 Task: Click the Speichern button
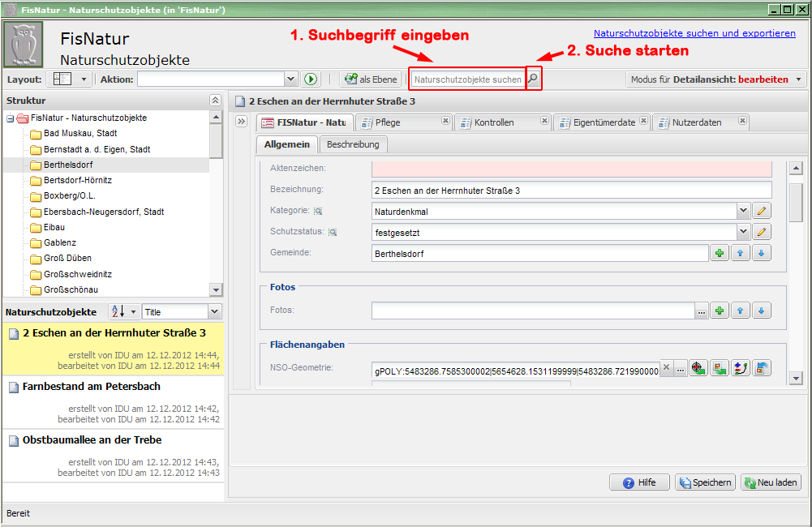(705, 482)
